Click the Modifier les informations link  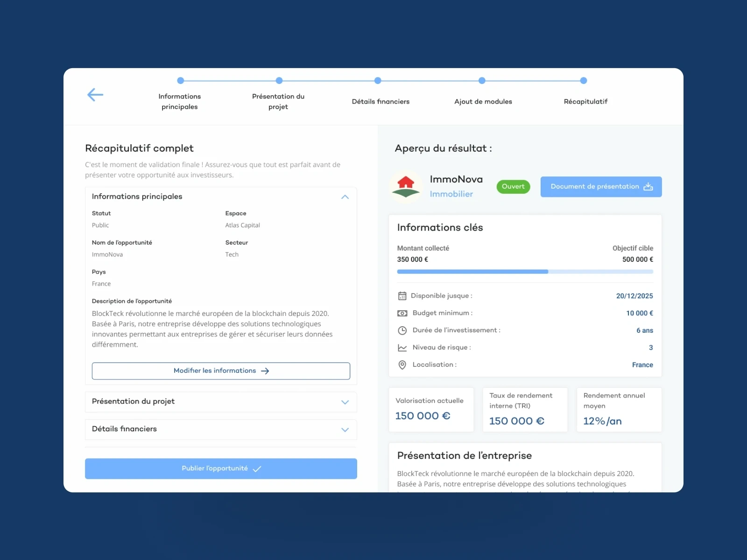coord(215,371)
